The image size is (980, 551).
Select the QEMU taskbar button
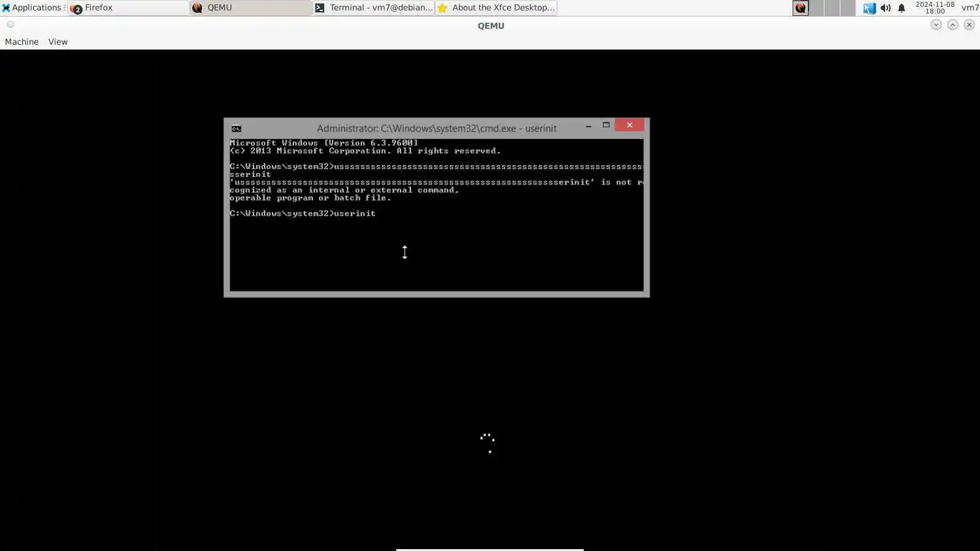point(251,7)
